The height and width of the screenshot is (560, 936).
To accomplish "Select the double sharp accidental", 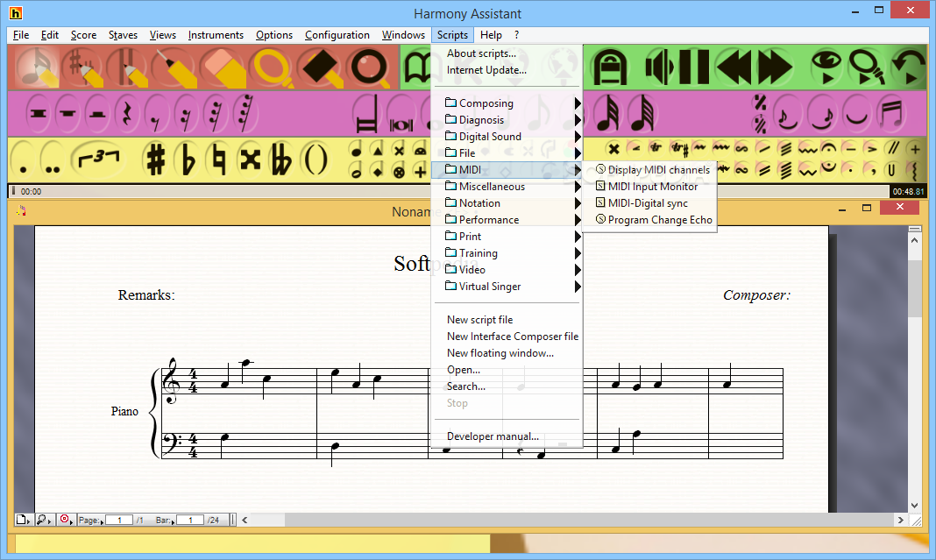I will pyautogui.click(x=250, y=159).
